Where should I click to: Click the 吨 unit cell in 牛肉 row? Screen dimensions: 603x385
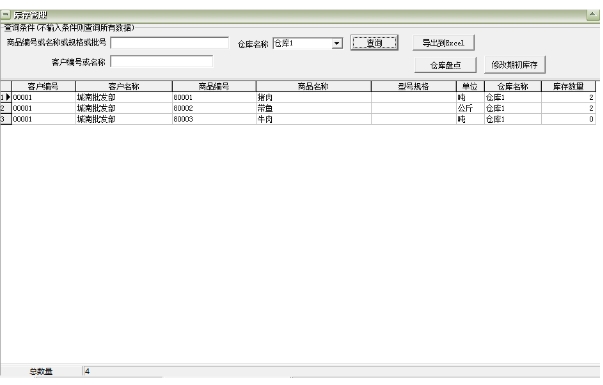(x=470, y=119)
